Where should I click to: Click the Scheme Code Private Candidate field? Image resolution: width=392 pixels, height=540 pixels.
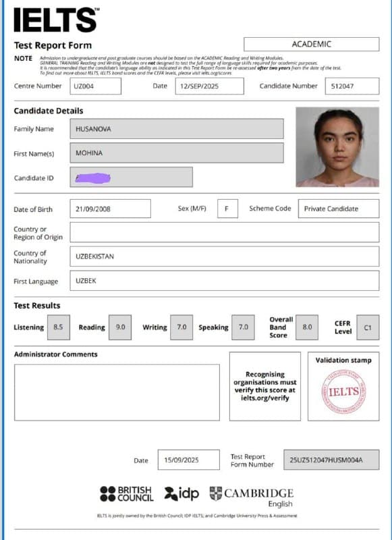coord(339,209)
